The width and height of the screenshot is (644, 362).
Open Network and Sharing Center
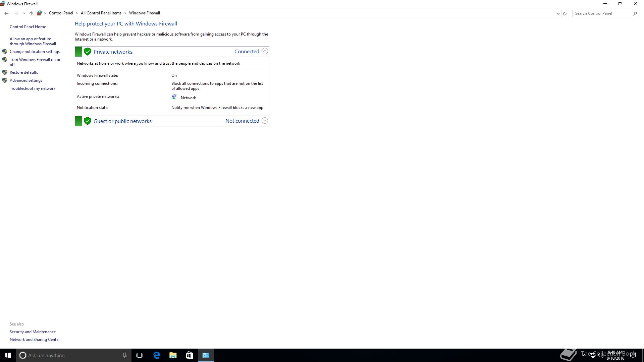(35, 340)
